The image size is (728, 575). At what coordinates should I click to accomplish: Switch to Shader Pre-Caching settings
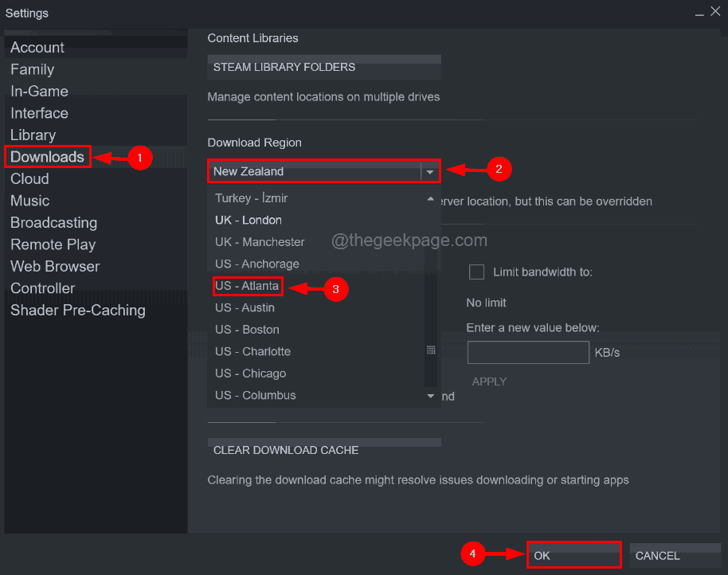tap(78, 310)
